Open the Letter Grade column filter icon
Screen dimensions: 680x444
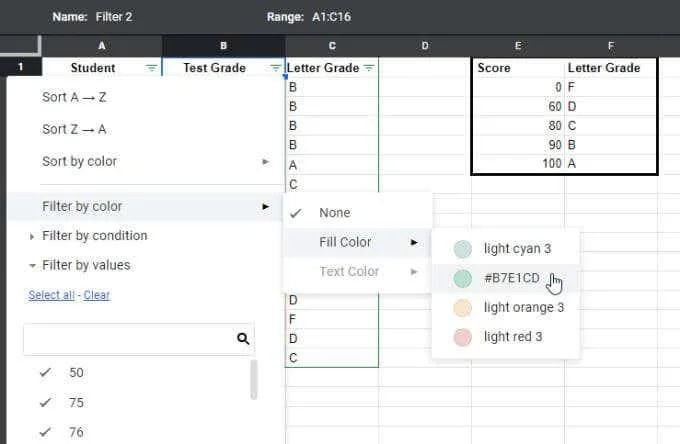coord(369,68)
